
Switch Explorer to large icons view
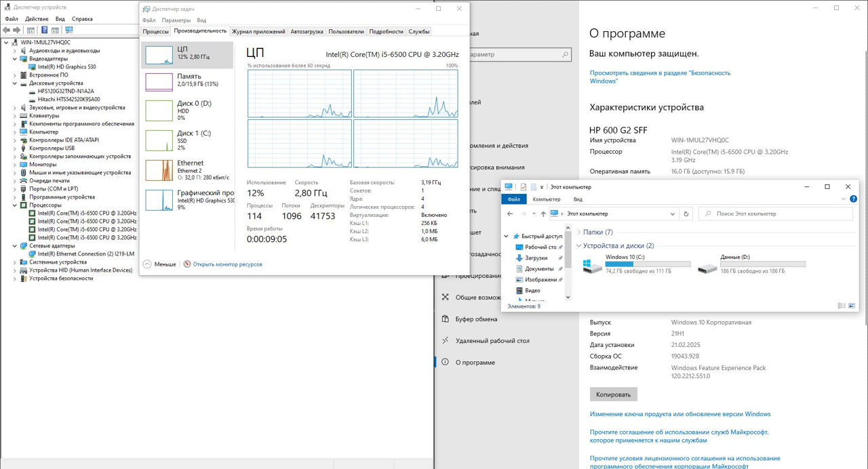click(x=852, y=306)
